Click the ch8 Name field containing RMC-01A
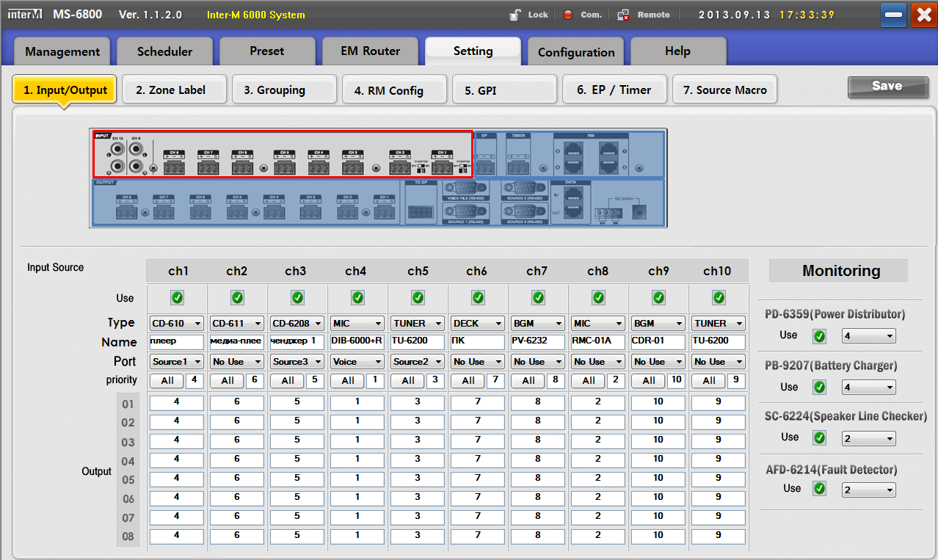 (x=598, y=342)
